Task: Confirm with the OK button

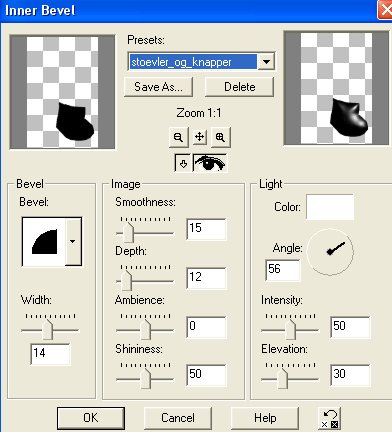Action: (91, 418)
